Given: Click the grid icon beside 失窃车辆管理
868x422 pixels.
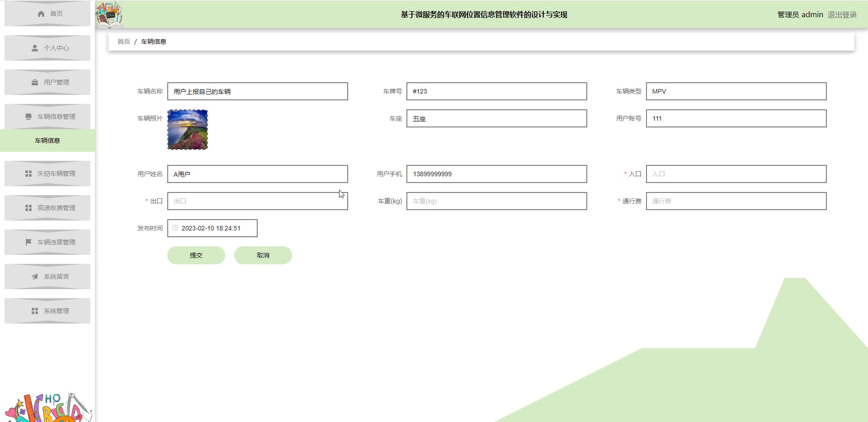Looking at the screenshot, I should [28, 173].
